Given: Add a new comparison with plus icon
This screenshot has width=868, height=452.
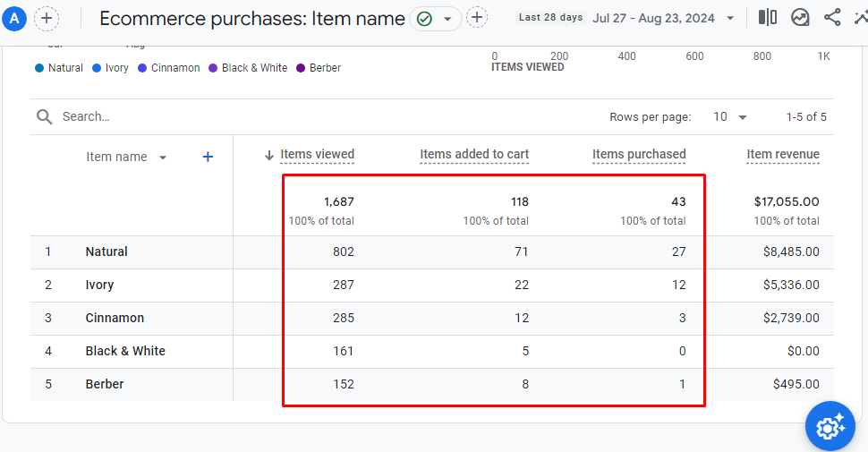Looking at the screenshot, I should tap(47, 18).
